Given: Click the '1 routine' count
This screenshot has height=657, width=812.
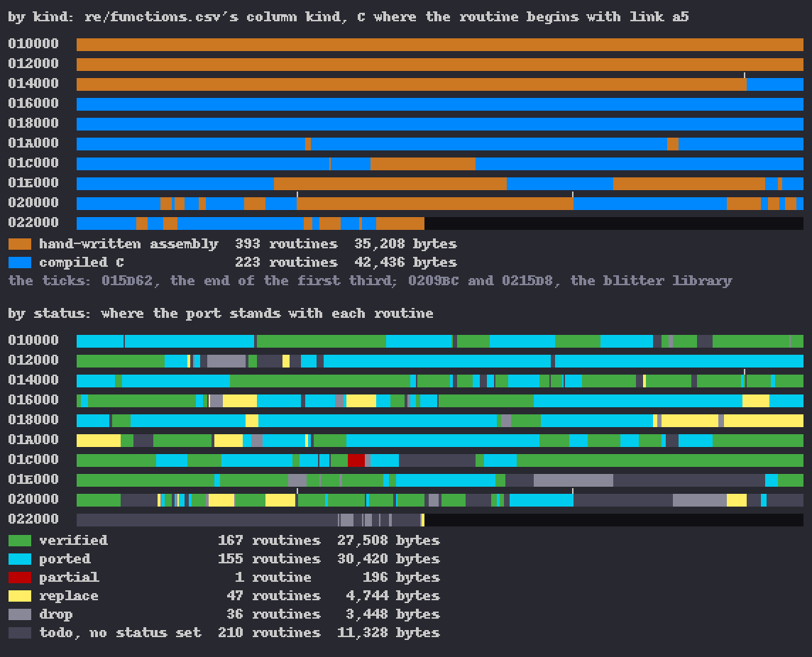Looking at the screenshot, I should (x=273, y=578).
